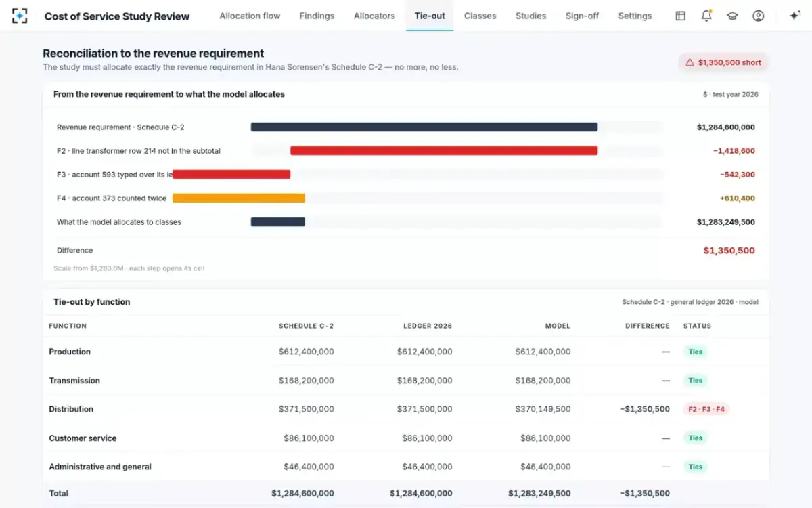The width and height of the screenshot is (812, 508).
Task: Click the −542,300 value
Action: [738, 175]
